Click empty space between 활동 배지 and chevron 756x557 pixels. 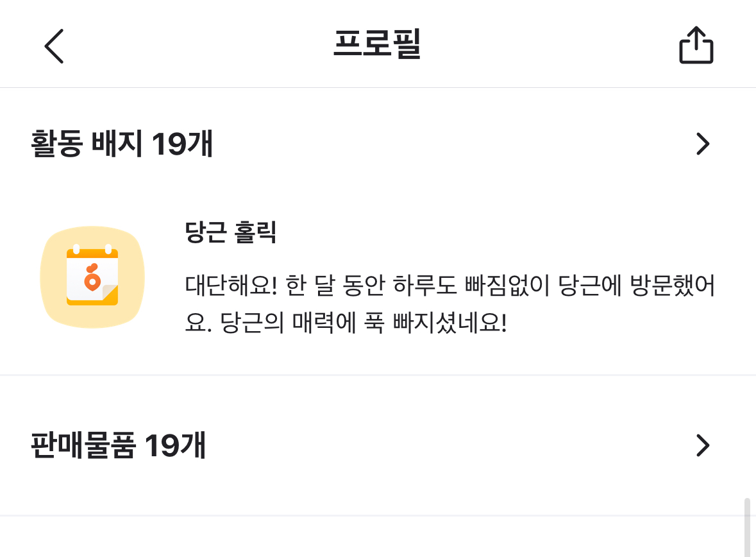pos(449,145)
